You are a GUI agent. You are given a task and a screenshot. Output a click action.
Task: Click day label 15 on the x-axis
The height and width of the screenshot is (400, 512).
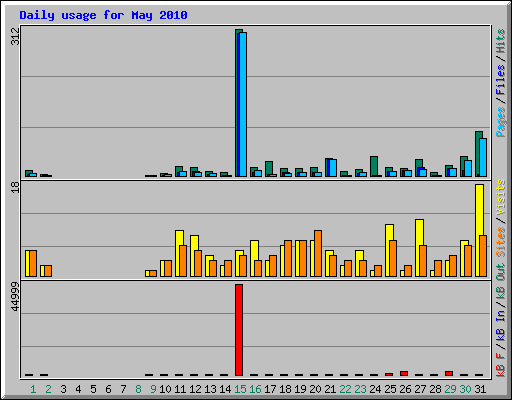(x=240, y=389)
